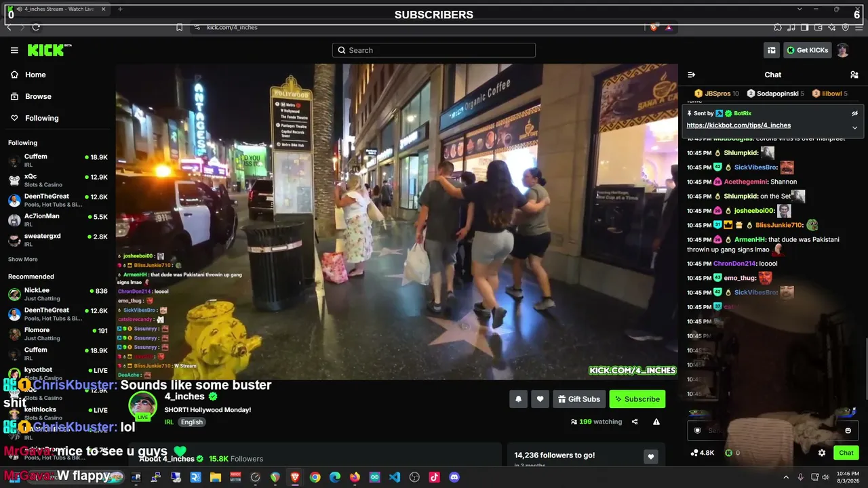
Task: Open Visual Studio Code from taskbar
Action: click(x=395, y=477)
